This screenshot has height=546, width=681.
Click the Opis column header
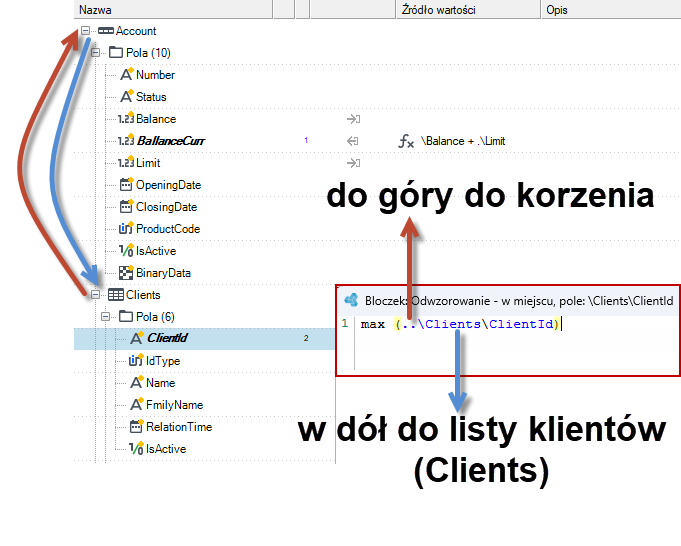(x=611, y=10)
